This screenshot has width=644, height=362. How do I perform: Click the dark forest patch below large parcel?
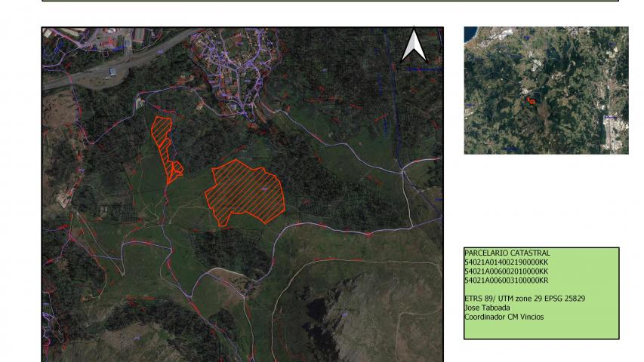coord(226,249)
